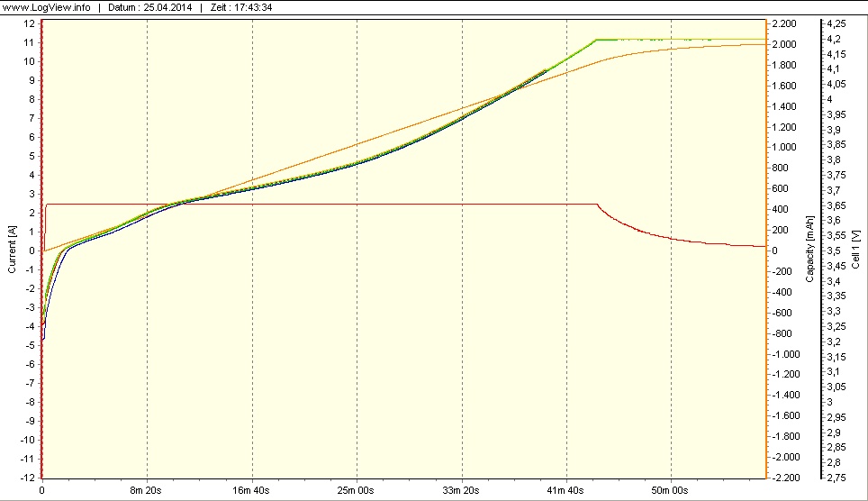
Task: Click the 2,75 tick on Cell voltage axis
Action: pyautogui.click(x=836, y=477)
